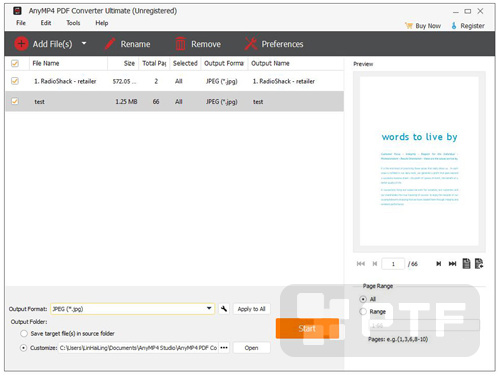Select the Customize output folder radio button

tap(23, 348)
